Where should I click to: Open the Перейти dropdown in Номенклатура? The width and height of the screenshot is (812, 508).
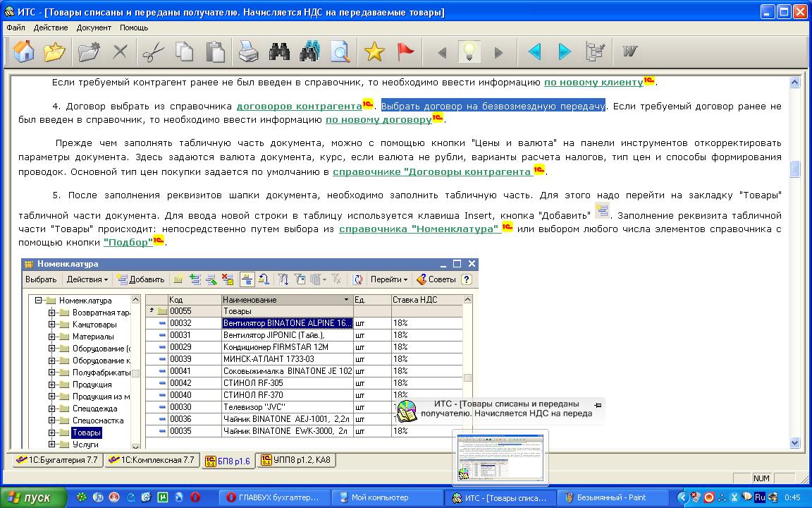click(x=389, y=279)
